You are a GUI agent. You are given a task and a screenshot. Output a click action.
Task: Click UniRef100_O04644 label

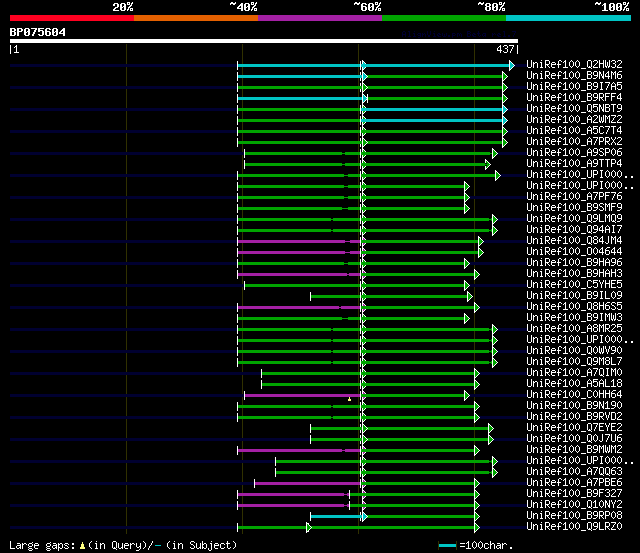574,252
